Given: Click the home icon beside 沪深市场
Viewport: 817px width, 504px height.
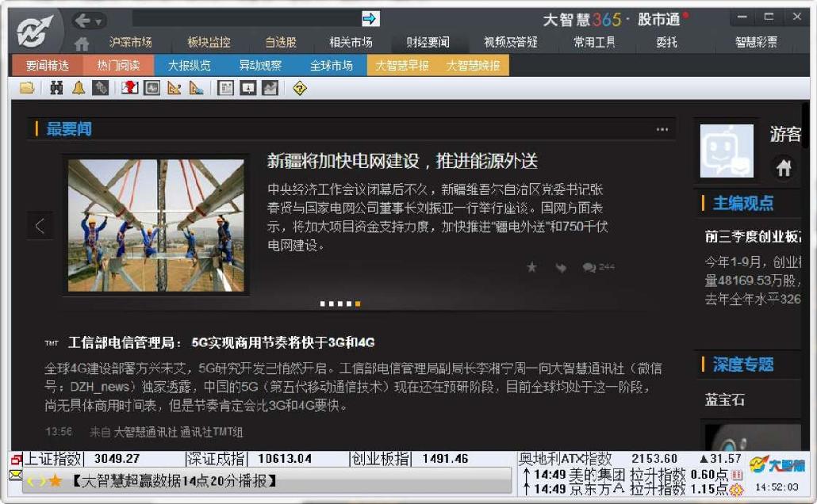Looking at the screenshot, I should point(81,44).
